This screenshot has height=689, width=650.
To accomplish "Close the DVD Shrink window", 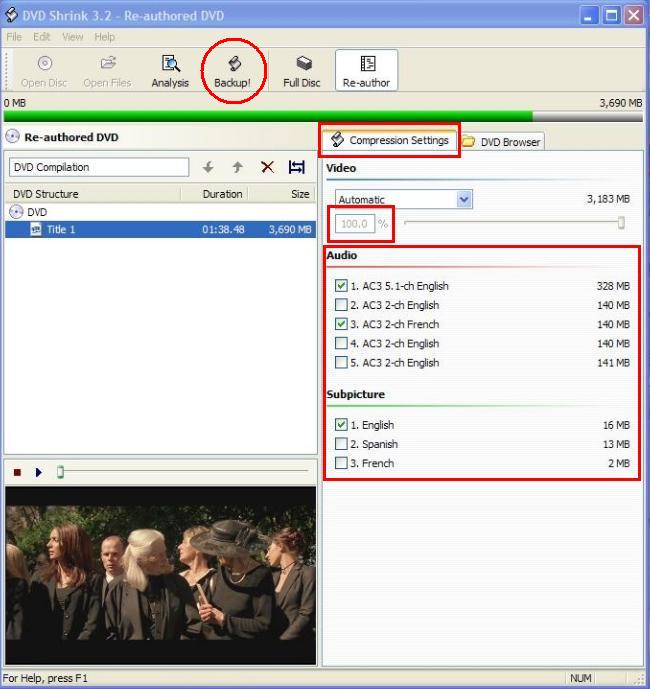I will click(x=634, y=16).
